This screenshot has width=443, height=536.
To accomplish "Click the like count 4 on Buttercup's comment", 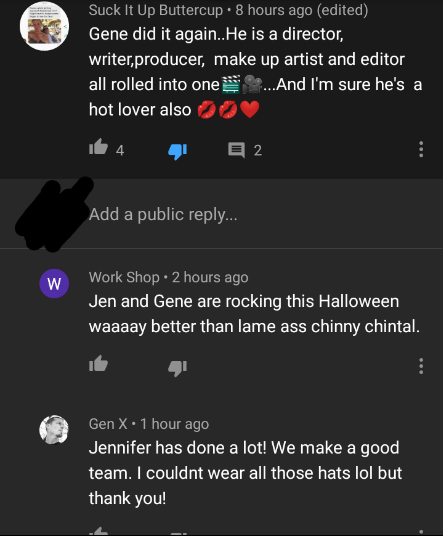I will point(120,150).
